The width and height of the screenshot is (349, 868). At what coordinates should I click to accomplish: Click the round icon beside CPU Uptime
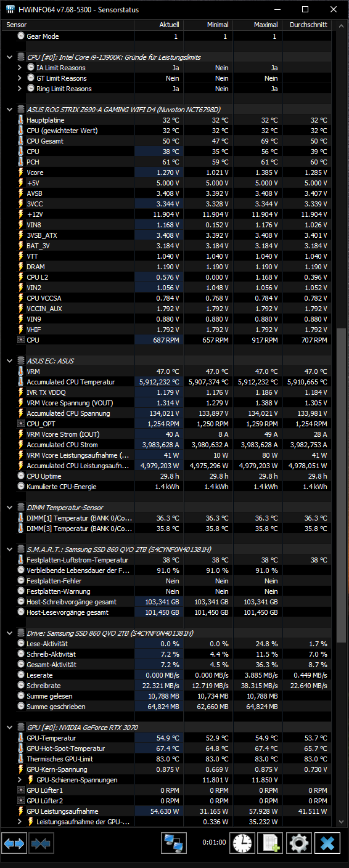[22, 476]
